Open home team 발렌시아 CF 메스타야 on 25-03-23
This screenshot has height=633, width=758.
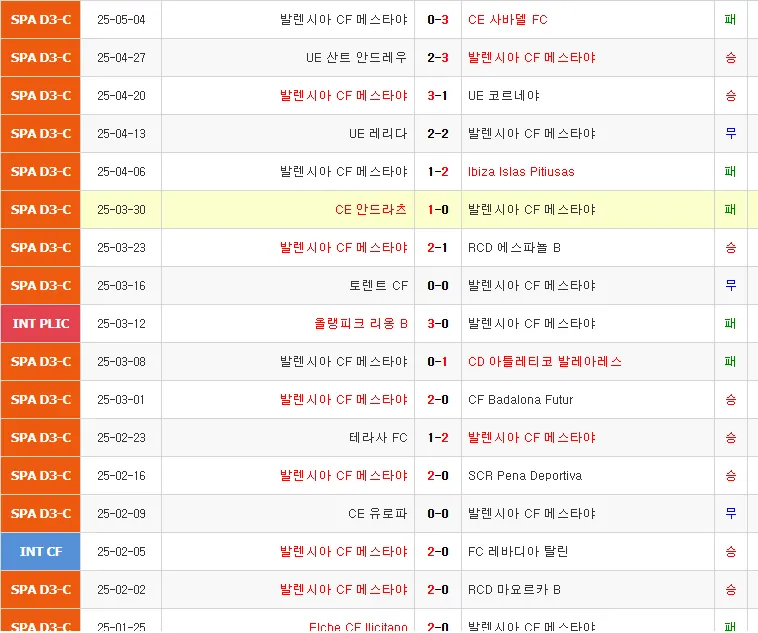[x=343, y=248]
